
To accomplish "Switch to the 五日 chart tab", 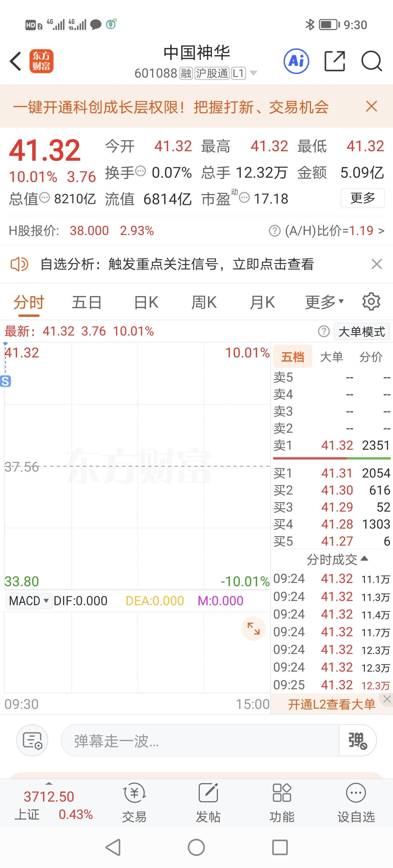I will pyautogui.click(x=87, y=302).
